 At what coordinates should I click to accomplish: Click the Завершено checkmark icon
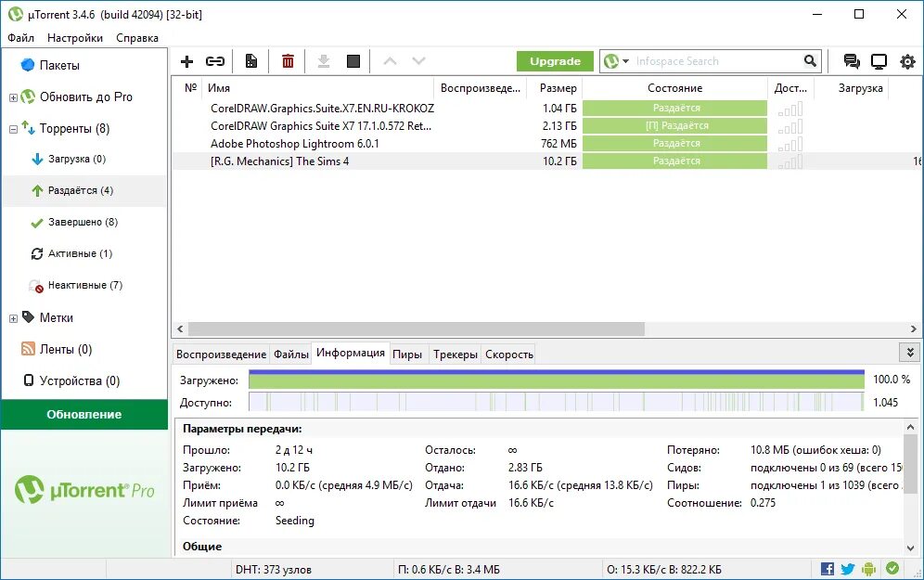(x=37, y=223)
